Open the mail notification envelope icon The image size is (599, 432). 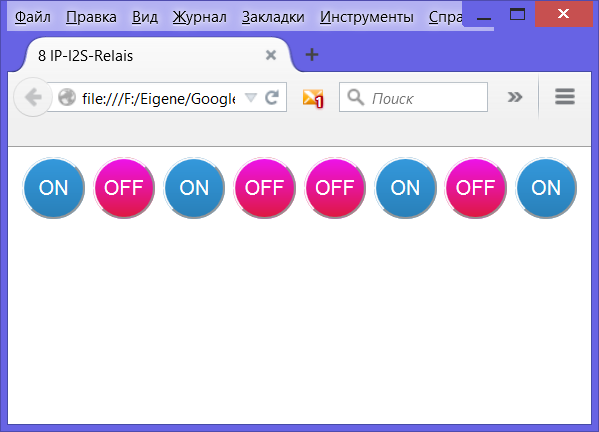(x=313, y=98)
